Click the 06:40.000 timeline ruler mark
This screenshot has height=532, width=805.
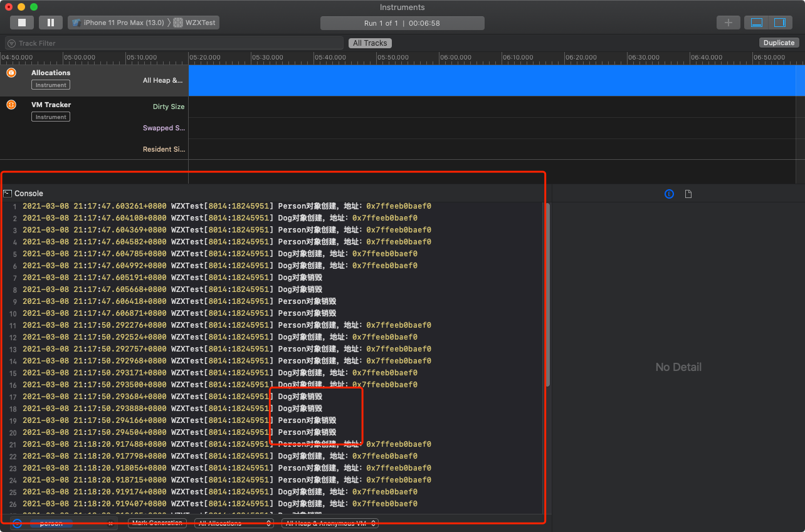[x=707, y=57]
